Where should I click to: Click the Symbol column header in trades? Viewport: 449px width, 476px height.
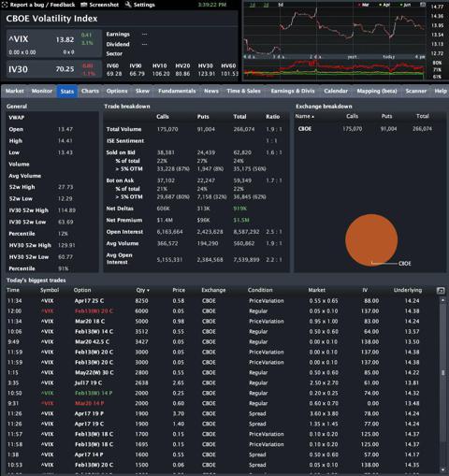coord(50,290)
